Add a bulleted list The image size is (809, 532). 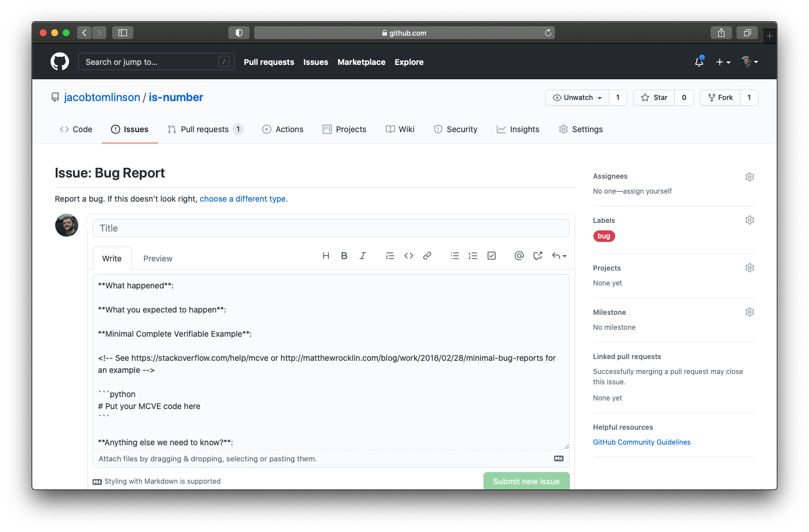[455, 256]
